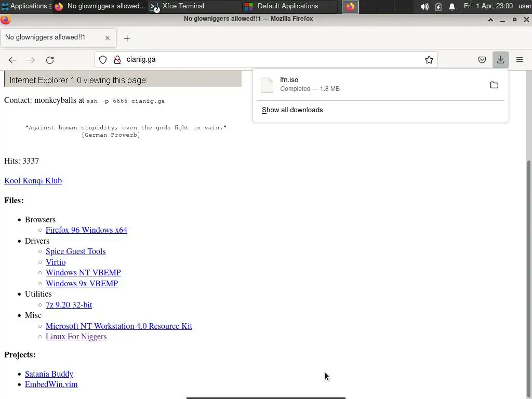Image resolution: width=532 pixels, height=399 pixels.
Task: Open the Kool Konqi Klub link
Action: (x=33, y=181)
